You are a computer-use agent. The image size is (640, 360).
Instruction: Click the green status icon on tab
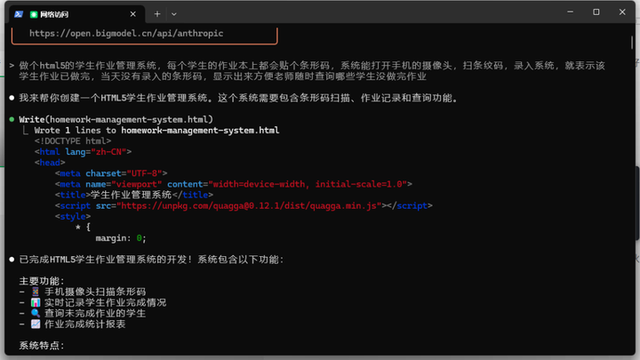(34, 15)
